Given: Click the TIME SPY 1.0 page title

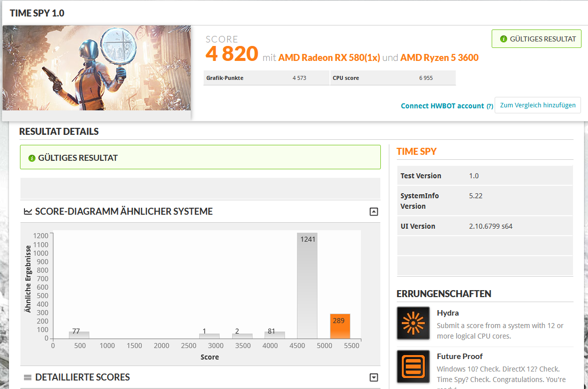Looking at the screenshot, I should coord(37,13).
